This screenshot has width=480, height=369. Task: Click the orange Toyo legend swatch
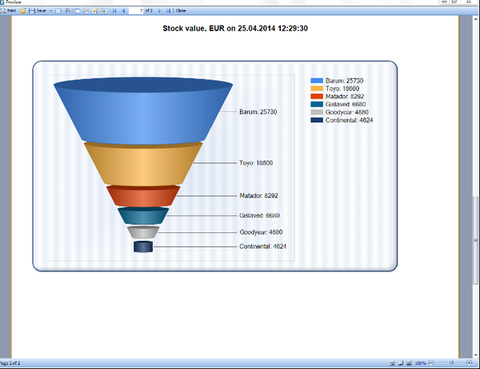(x=317, y=89)
